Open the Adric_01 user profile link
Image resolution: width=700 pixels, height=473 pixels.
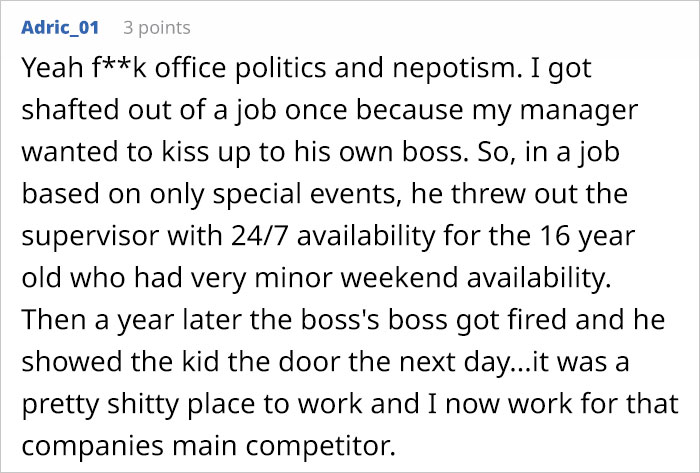(x=60, y=28)
